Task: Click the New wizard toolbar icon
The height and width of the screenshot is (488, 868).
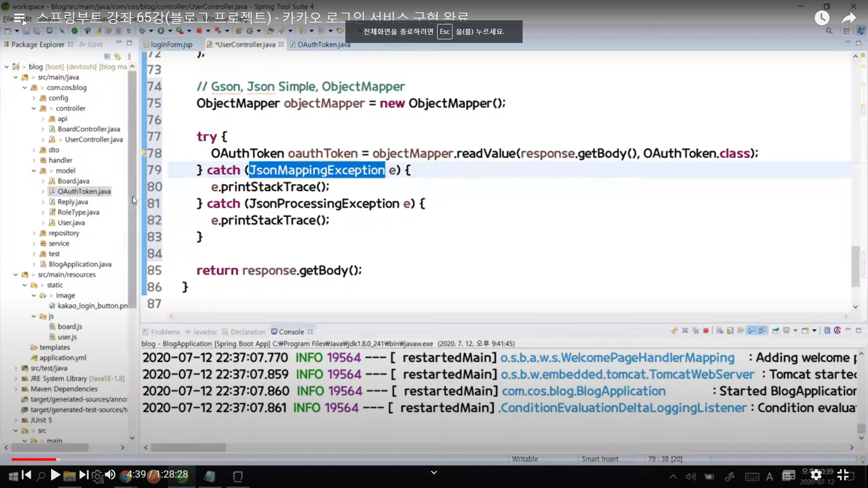Action: [8, 31]
